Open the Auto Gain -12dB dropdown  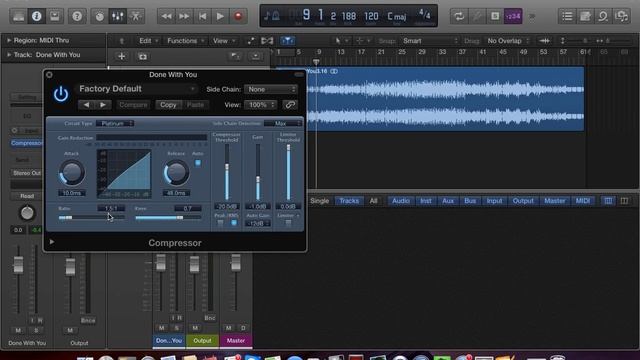(x=258, y=223)
